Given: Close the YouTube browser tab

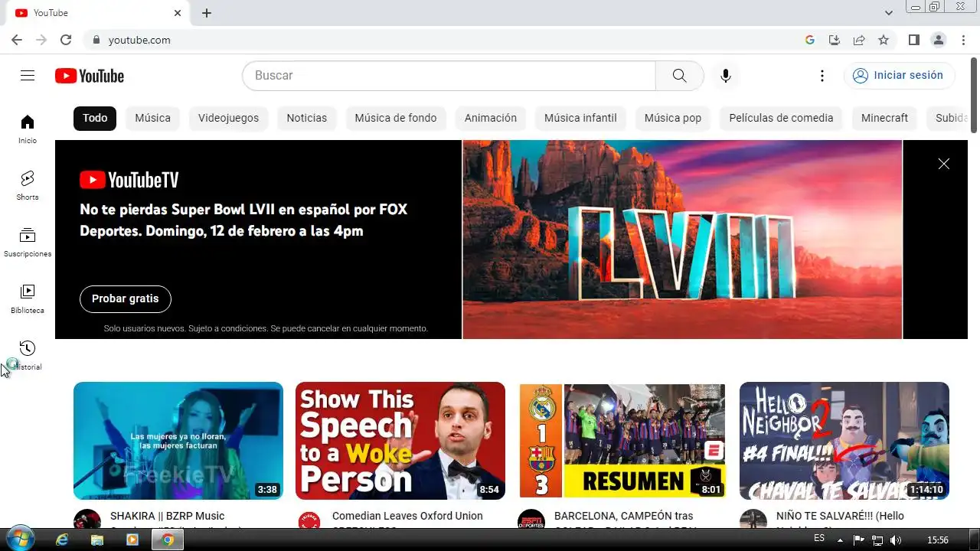Looking at the screenshot, I should 178,13.
